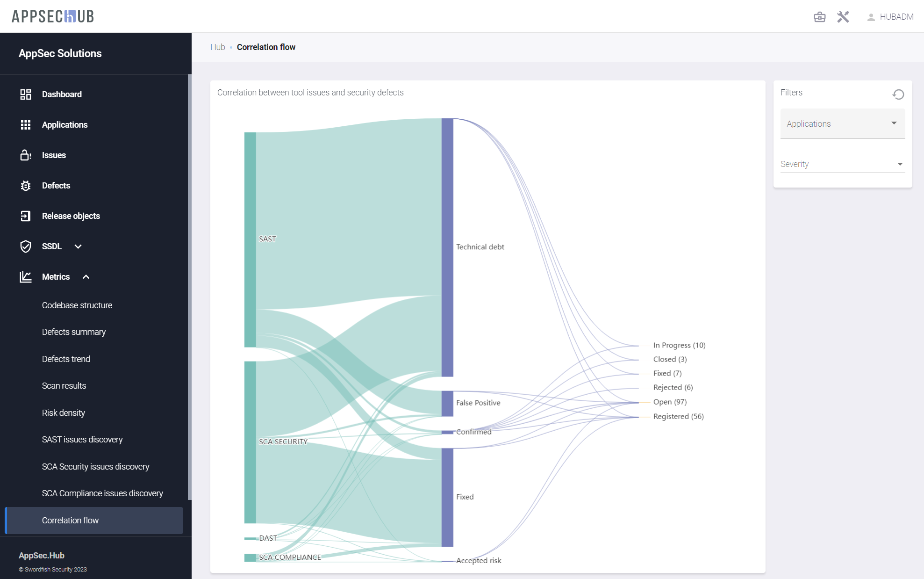Click the Hub breadcrumb link
Screen dimensions: 924x579
(x=217, y=47)
